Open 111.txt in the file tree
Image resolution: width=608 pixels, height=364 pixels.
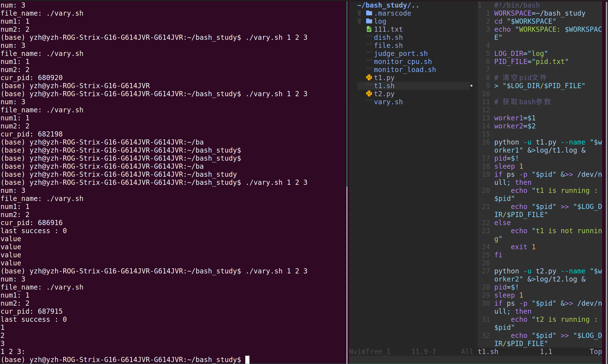tap(388, 30)
